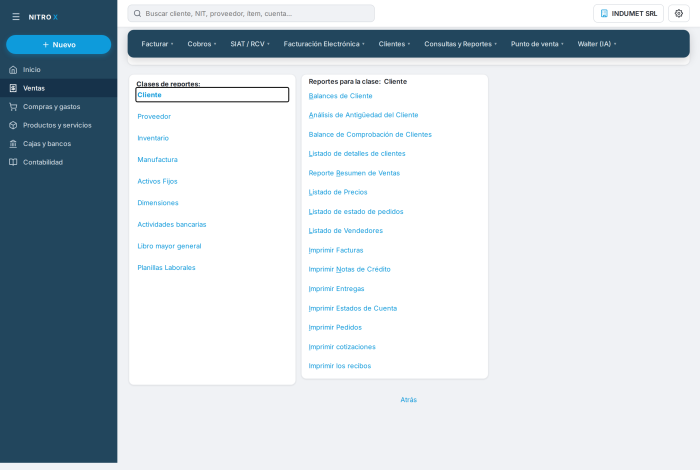
Task: Open Listado de Precios report
Action: [x=338, y=192]
